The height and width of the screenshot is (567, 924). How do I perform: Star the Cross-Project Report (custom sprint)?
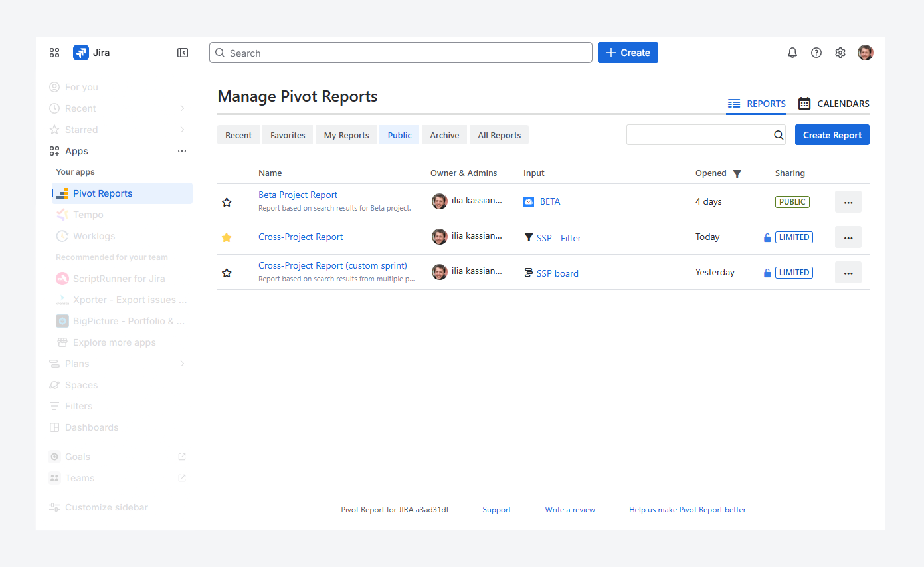tap(227, 273)
